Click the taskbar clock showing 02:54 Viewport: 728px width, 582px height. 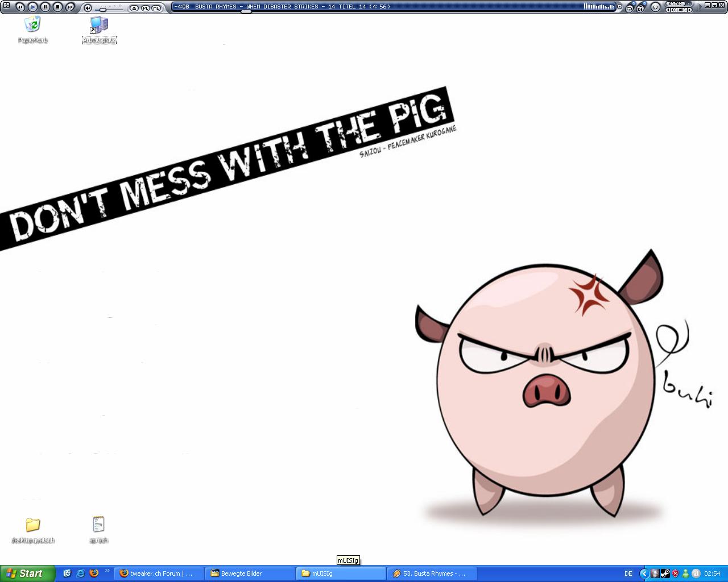pyautogui.click(x=712, y=573)
